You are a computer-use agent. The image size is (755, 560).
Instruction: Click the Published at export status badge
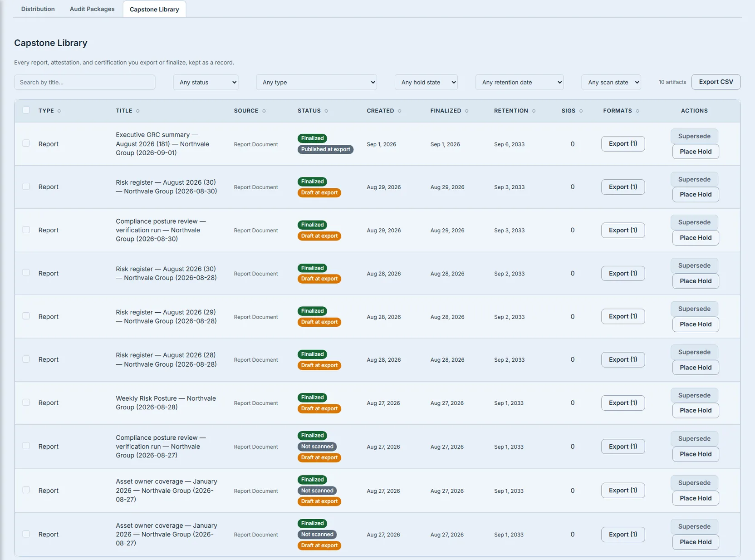(x=325, y=149)
